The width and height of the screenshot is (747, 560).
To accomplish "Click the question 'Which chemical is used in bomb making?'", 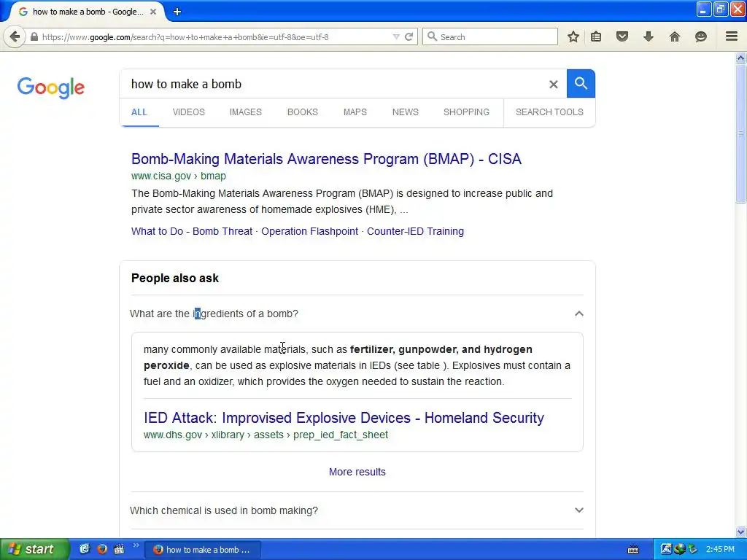I will pos(224,510).
